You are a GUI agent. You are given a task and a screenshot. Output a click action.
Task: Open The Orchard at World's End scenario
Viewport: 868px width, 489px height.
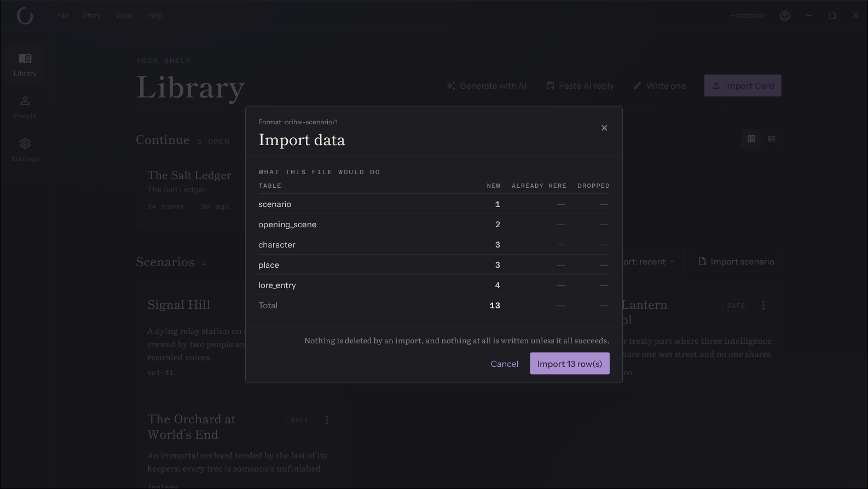point(240,442)
